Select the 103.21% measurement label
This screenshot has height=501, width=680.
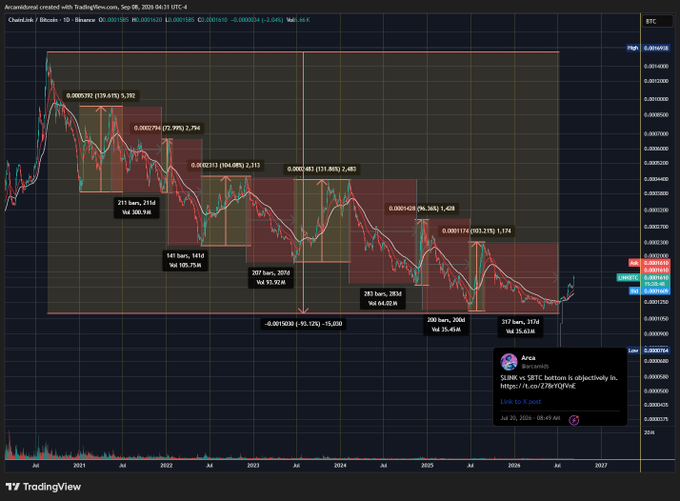[477, 231]
